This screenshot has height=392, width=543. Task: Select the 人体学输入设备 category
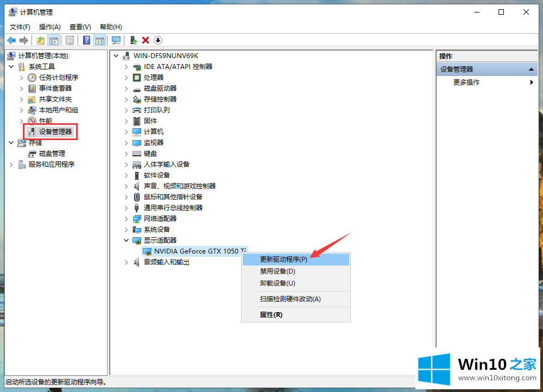pyautogui.click(x=167, y=164)
